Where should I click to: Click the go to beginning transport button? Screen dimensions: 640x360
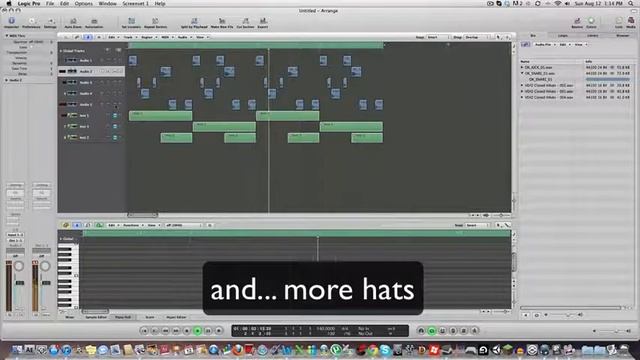tap(144, 331)
